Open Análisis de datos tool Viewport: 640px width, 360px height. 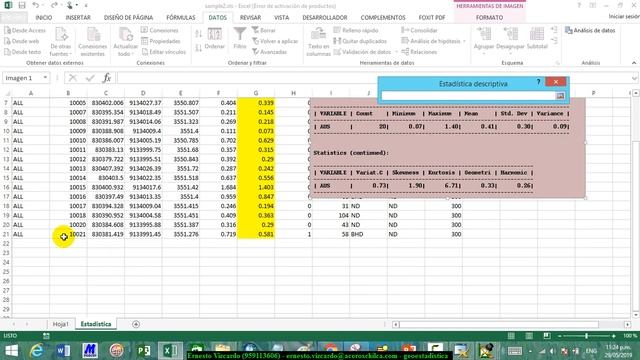coord(590,31)
